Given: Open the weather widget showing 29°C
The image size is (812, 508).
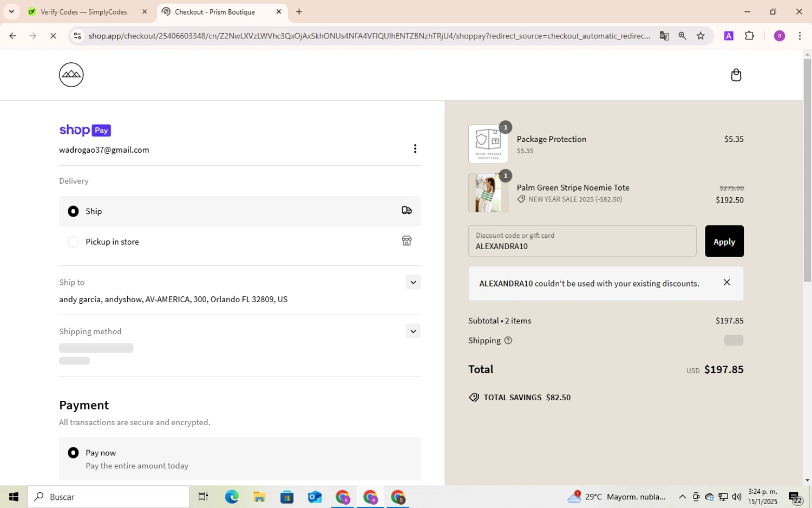Looking at the screenshot, I should (616, 497).
